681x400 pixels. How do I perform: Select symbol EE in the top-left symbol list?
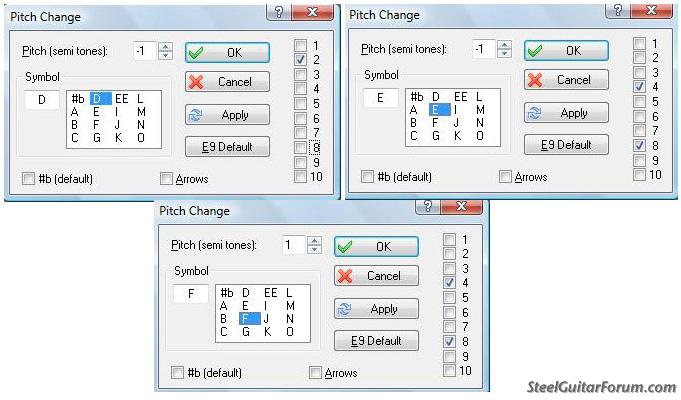pos(122,99)
